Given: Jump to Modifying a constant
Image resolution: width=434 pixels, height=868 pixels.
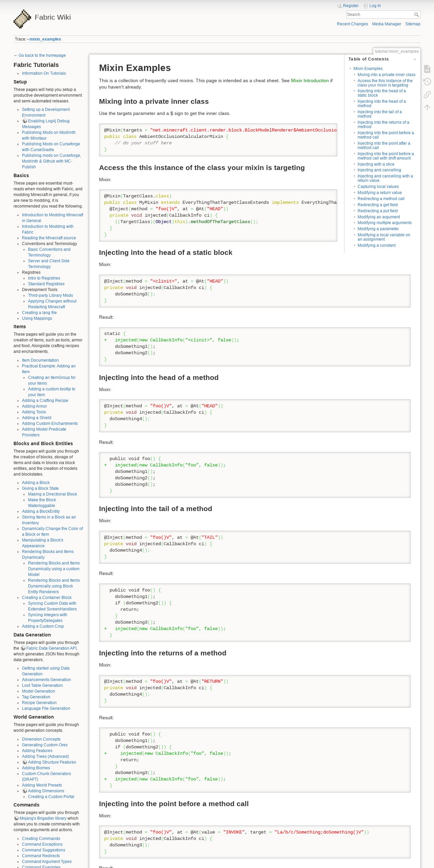Looking at the screenshot, I should [377, 245].
